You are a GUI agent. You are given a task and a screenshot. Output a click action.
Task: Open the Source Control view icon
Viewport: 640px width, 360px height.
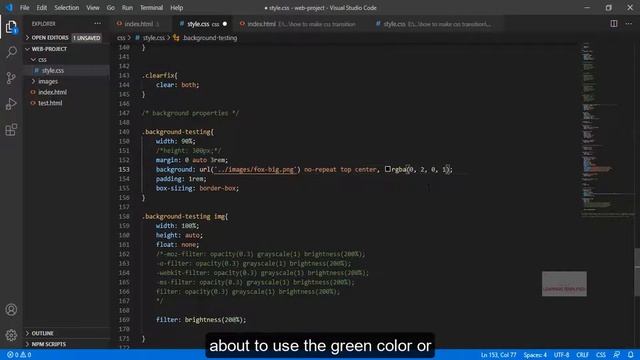11,78
